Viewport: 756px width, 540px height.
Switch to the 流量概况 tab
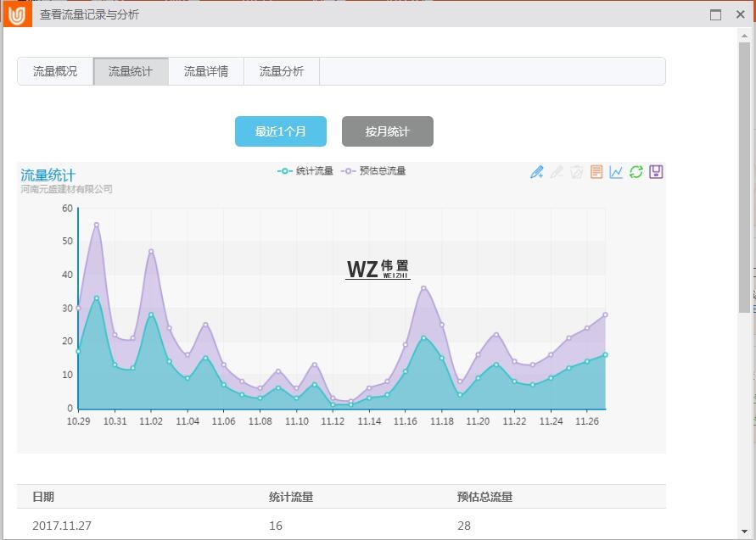tap(55, 72)
